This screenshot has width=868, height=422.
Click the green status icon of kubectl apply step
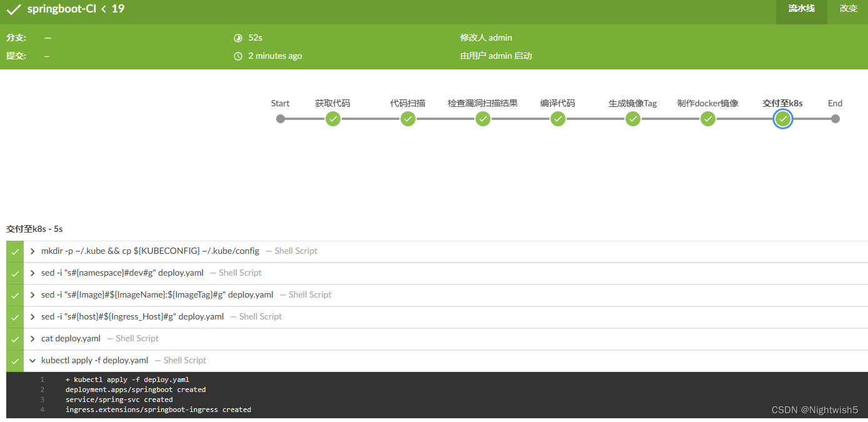pyautogui.click(x=15, y=361)
